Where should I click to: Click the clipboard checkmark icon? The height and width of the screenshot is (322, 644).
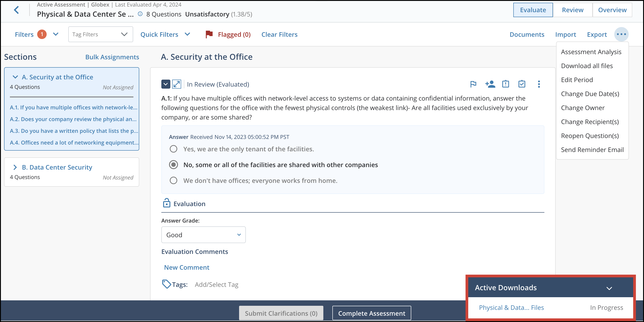(522, 84)
